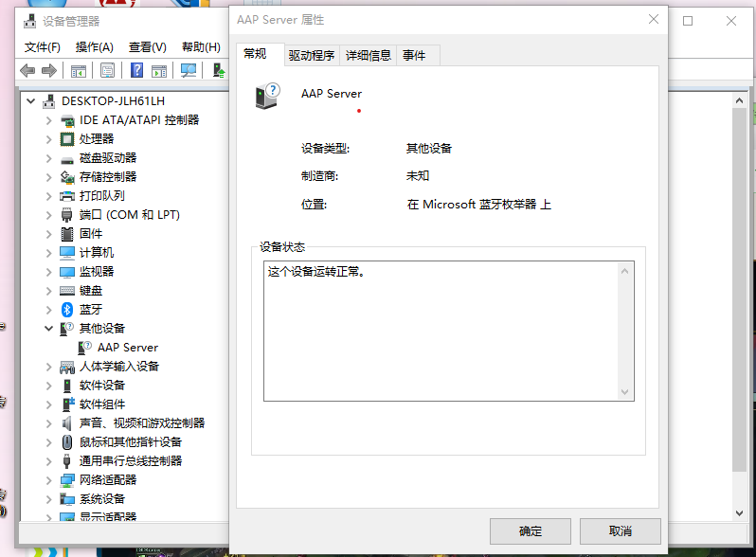This screenshot has height=557, width=756.
Task: Click the 确定 button
Action: point(531,531)
